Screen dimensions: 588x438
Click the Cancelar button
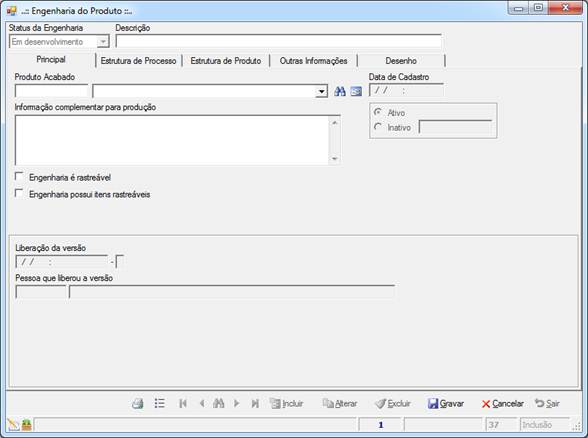(502, 404)
